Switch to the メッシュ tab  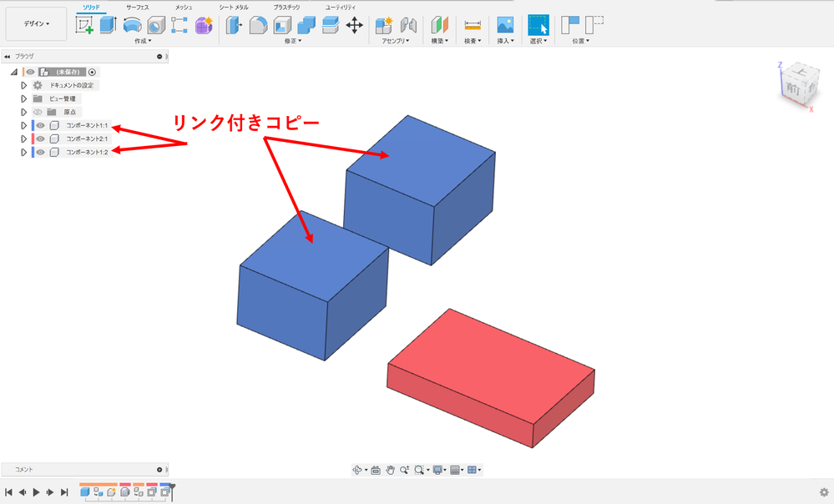[x=184, y=8]
